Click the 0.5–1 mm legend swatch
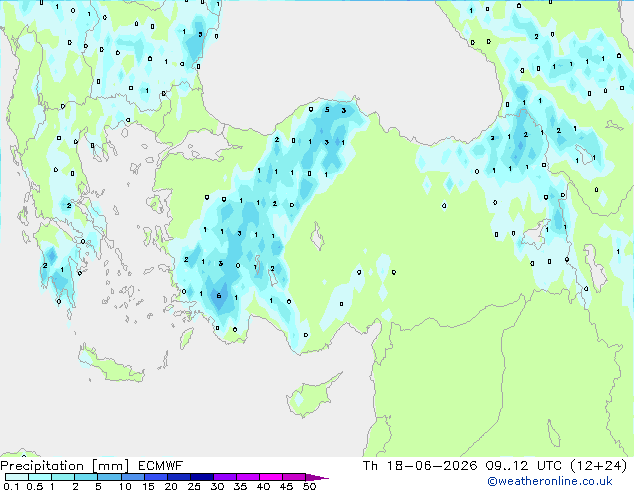Viewport: 634px width, 490px height. [40, 477]
